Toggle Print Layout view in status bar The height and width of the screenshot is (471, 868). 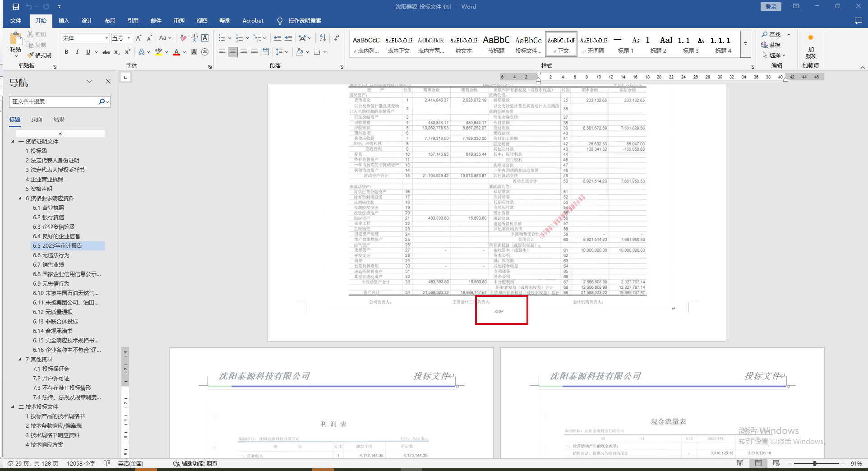coord(758,463)
